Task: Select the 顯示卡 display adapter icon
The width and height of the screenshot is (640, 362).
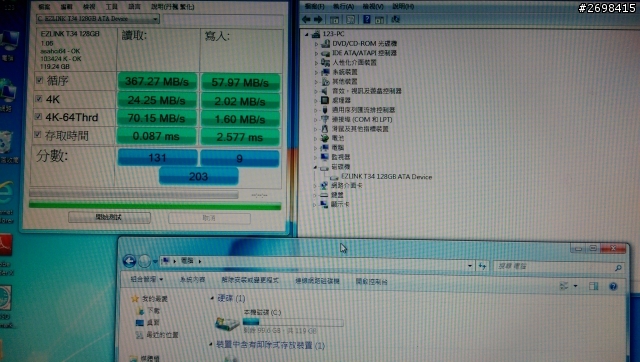Action: tap(324, 204)
